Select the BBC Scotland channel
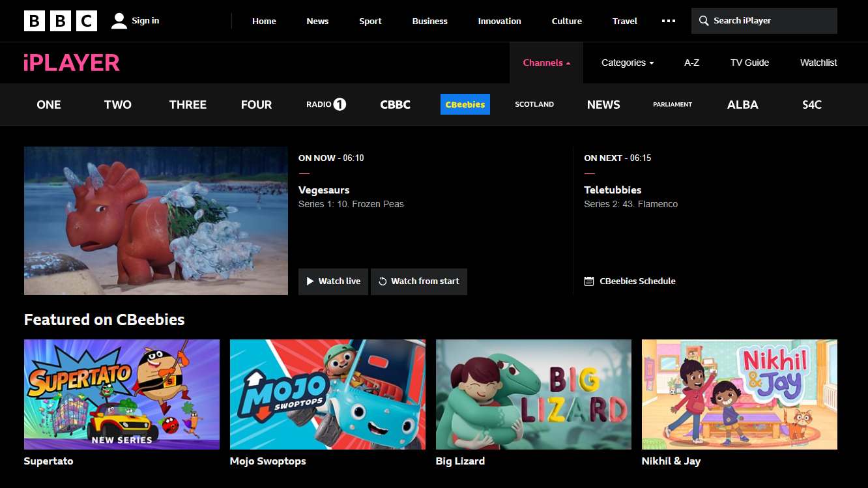Image resolution: width=868 pixels, height=488 pixels. click(534, 104)
